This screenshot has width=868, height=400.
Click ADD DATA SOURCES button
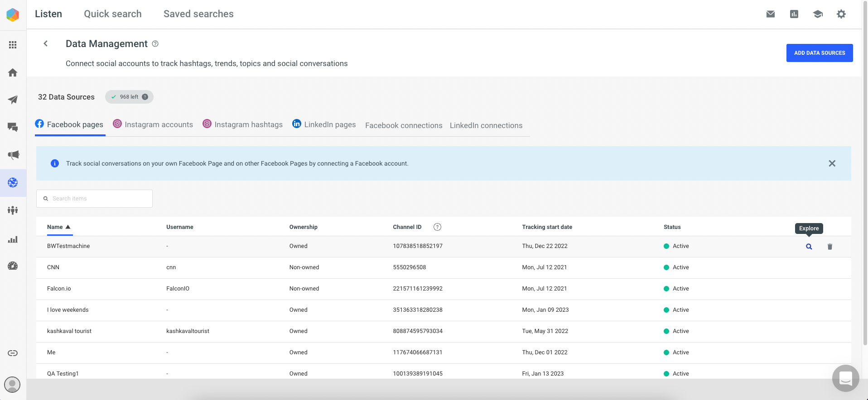(x=820, y=53)
